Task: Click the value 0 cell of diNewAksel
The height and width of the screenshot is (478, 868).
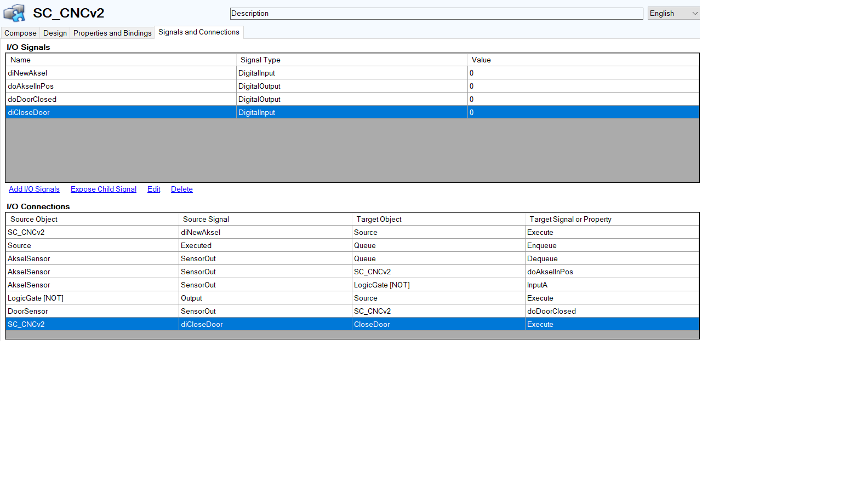Action: pos(583,73)
